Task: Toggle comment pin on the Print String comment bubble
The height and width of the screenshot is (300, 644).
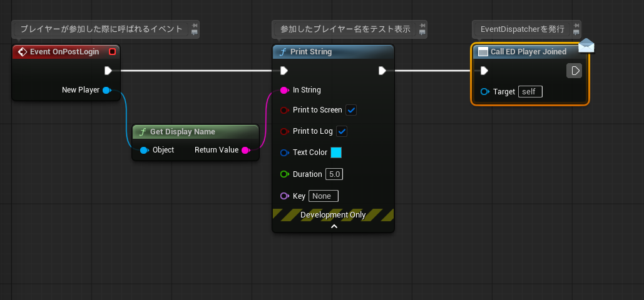Action: (422, 26)
